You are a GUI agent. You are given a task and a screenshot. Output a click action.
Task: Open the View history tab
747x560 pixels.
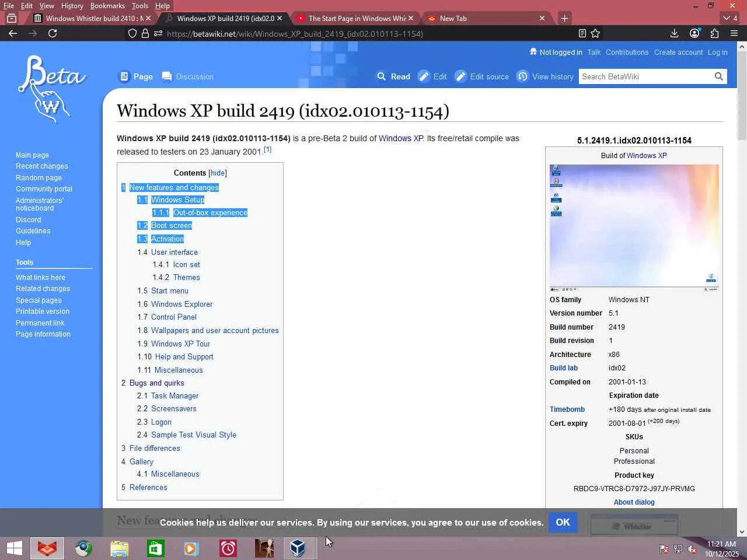point(546,76)
